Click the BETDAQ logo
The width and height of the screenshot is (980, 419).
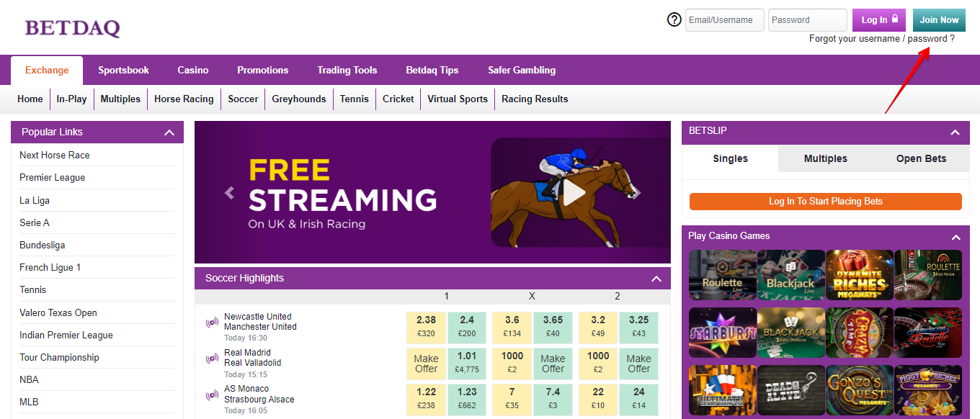(x=72, y=28)
